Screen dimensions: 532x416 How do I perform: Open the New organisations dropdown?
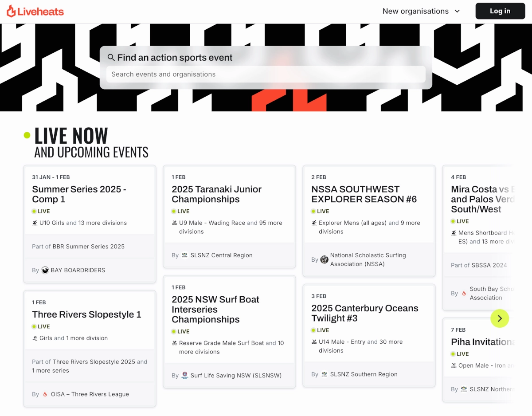point(421,11)
